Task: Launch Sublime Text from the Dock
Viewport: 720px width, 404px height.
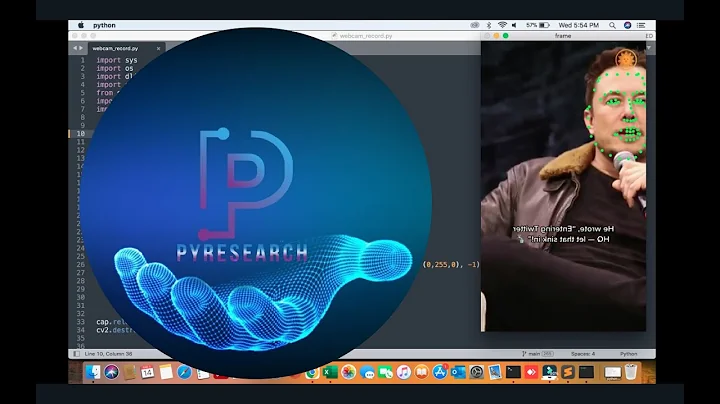Action: (x=568, y=372)
